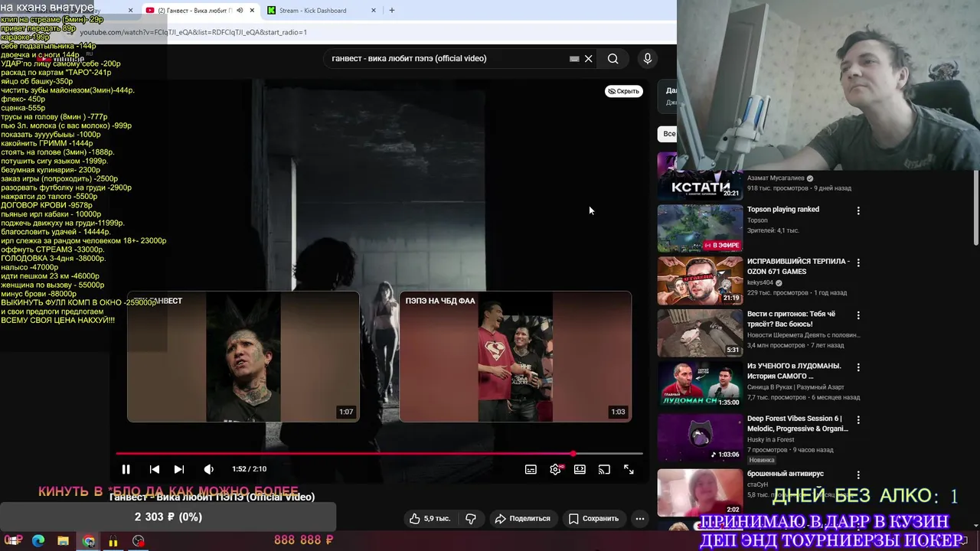
Task: Open the yellow padlock taskbar app
Action: tap(113, 541)
